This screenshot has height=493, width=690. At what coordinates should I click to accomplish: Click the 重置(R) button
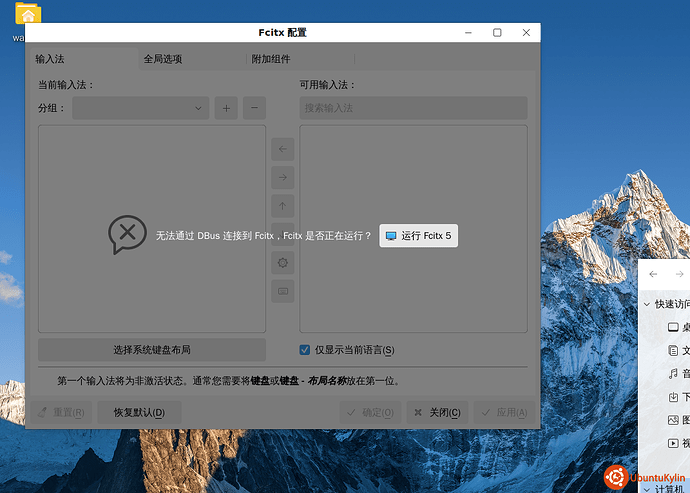pos(61,412)
